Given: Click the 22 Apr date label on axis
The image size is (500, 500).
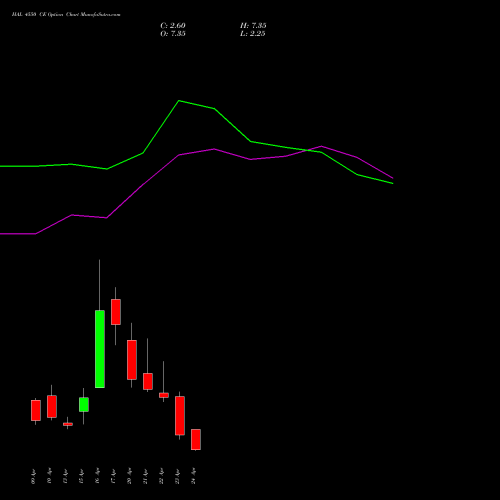Looking at the screenshot, I should [x=161, y=476].
